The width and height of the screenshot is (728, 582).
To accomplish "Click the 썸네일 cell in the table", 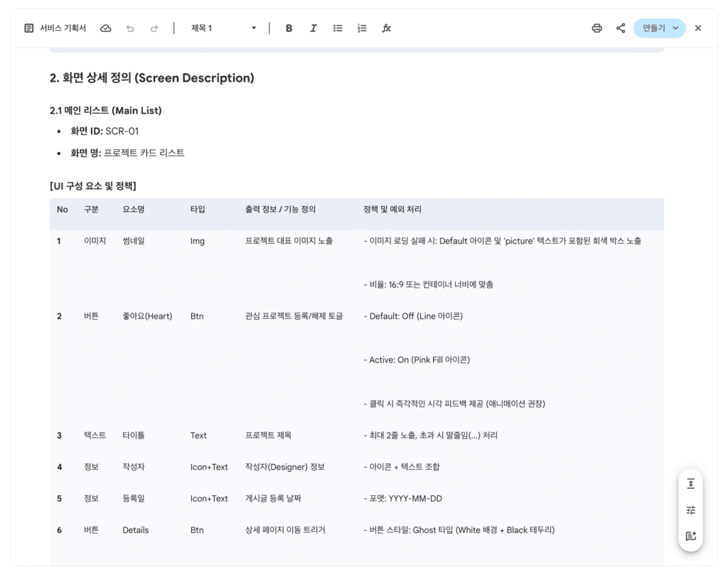I will tap(133, 241).
